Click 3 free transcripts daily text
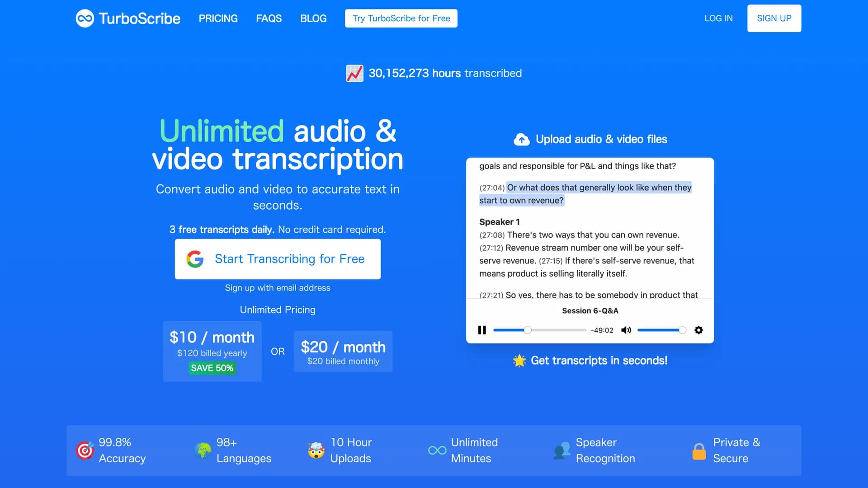868x488 pixels. click(222, 230)
